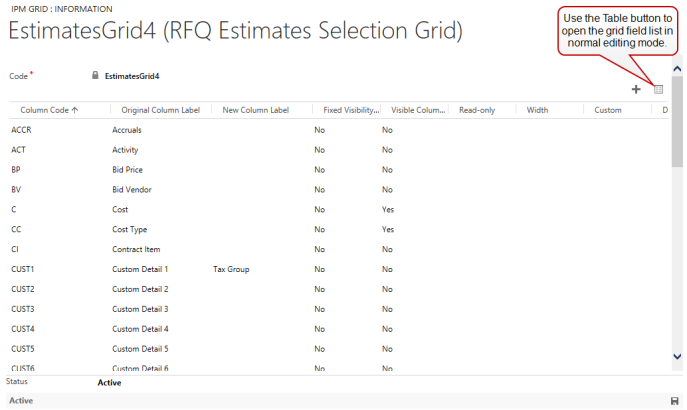
Task: Click Tax Group label in CUST1 row
Action: [x=231, y=269]
